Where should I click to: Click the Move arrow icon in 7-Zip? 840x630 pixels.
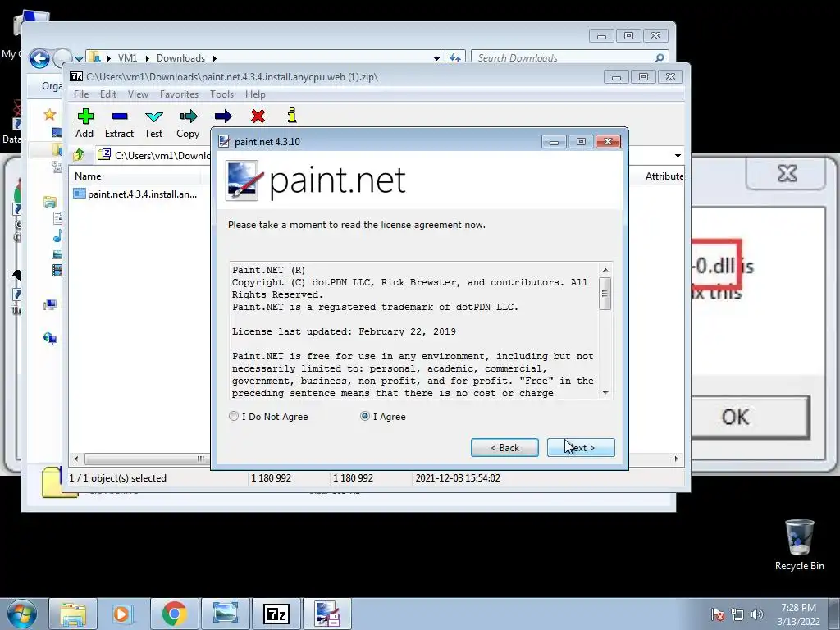(x=223, y=116)
